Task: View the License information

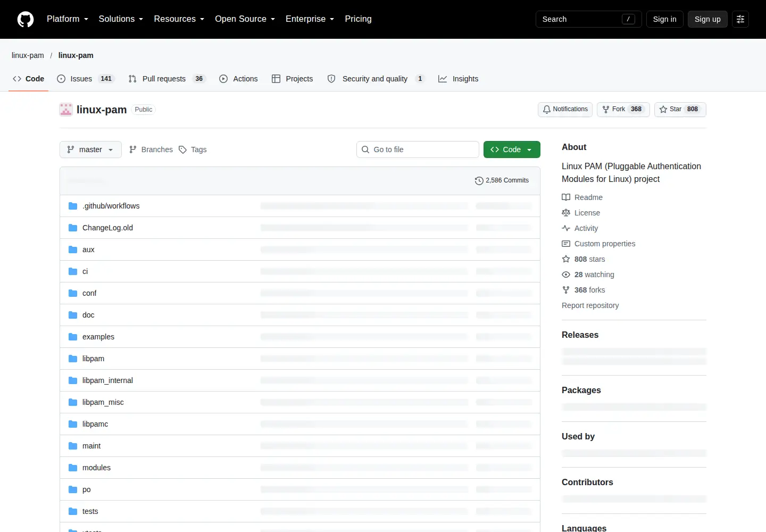Action: pyautogui.click(x=581, y=213)
